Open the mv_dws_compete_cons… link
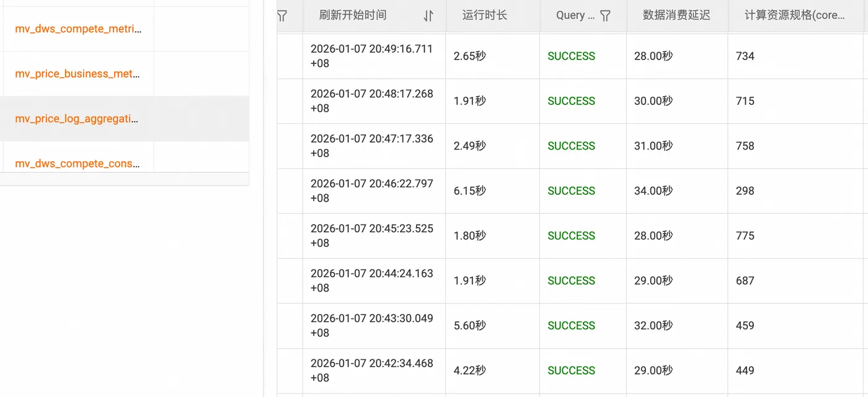This screenshot has height=397, width=868. pyautogui.click(x=78, y=163)
